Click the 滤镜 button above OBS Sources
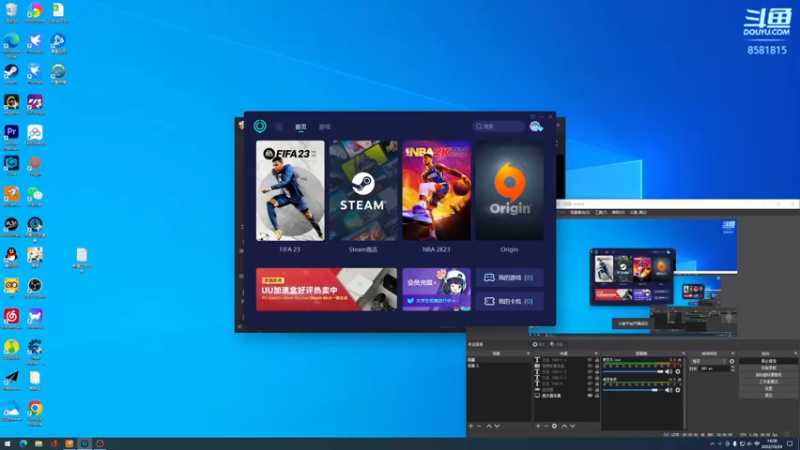Viewport: 800px width, 450px height. [557, 344]
